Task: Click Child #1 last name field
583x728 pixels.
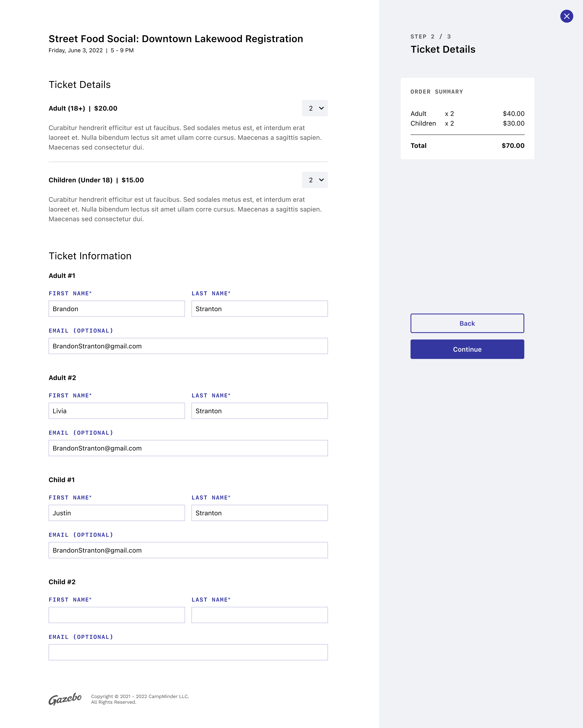Action: tap(259, 513)
